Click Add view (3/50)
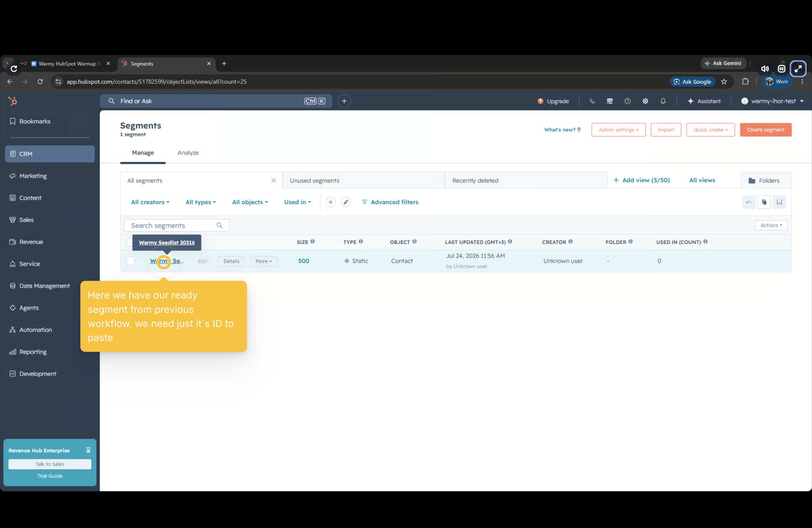The width and height of the screenshot is (812, 528). coord(641,180)
